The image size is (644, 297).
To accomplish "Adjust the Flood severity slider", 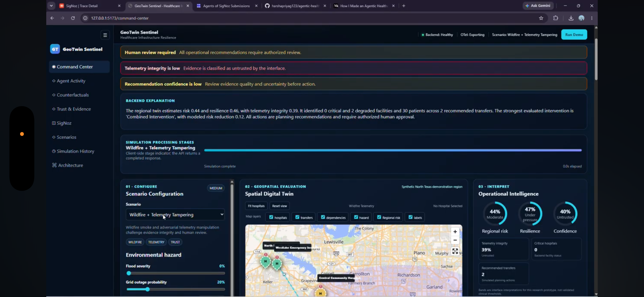I will [176, 273].
